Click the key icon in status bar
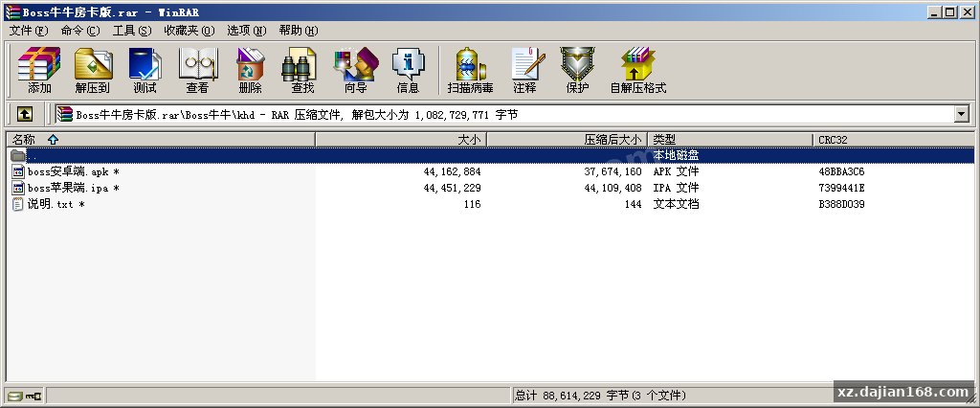This screenshot has height=408, width=980. 33,395
